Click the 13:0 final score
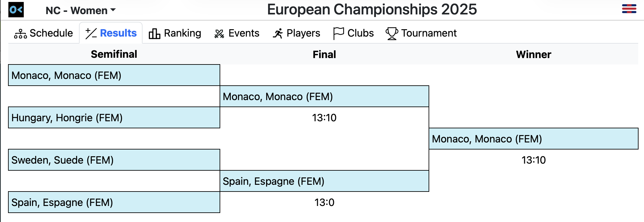This screenshot has height=222, width=644. click(324, 202)
